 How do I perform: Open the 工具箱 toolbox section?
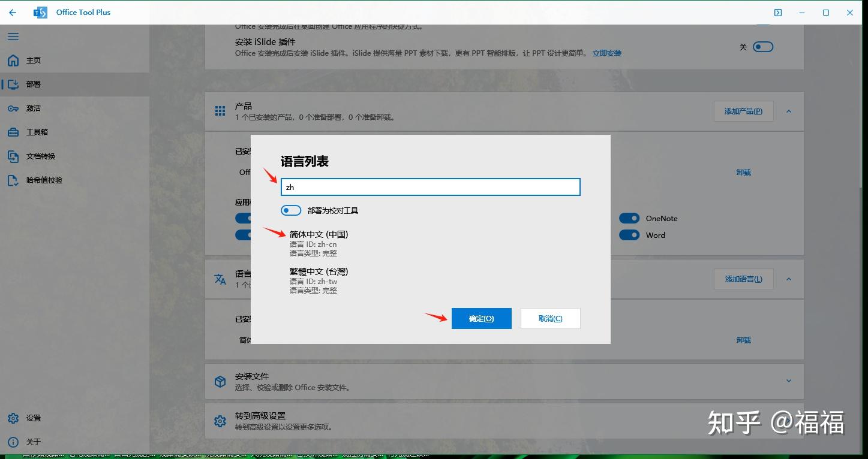[x=74, y=132]
